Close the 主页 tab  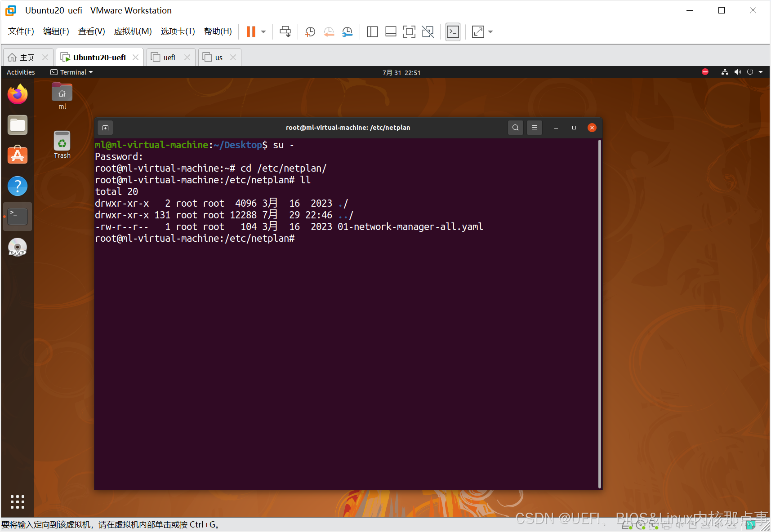(45, 58)
